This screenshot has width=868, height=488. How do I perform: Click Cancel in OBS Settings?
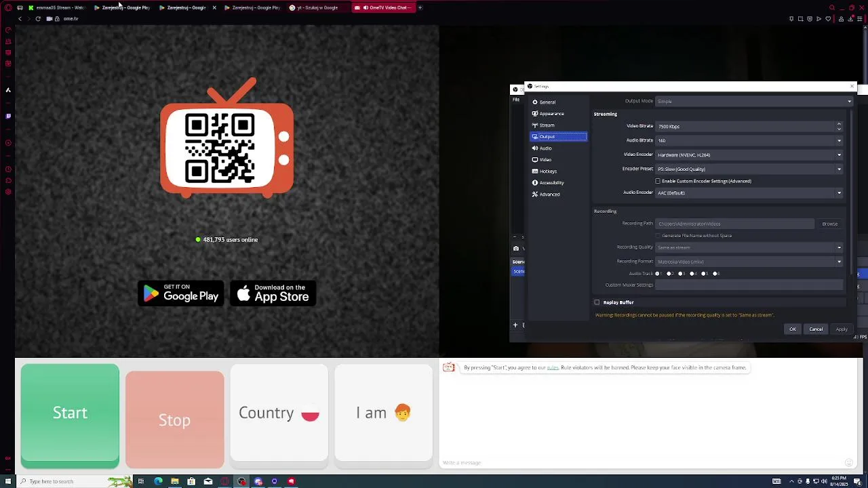point(816,329)
